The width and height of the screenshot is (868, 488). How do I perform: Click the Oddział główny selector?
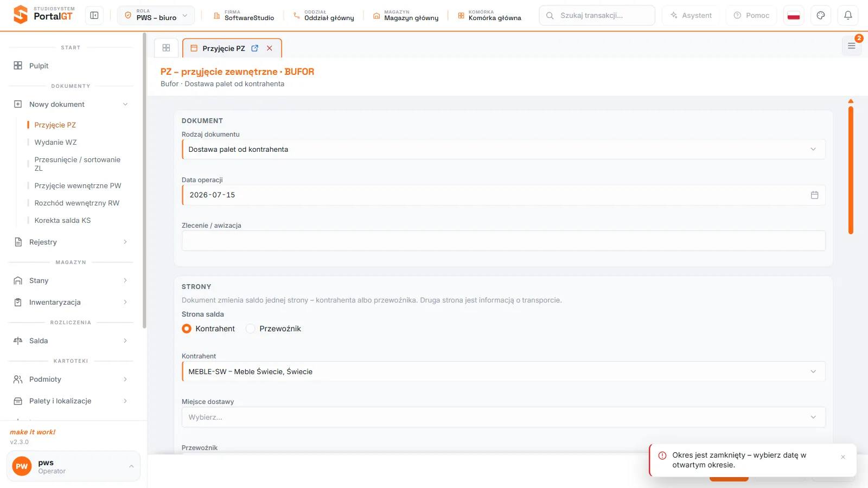[x=323, y=15]
